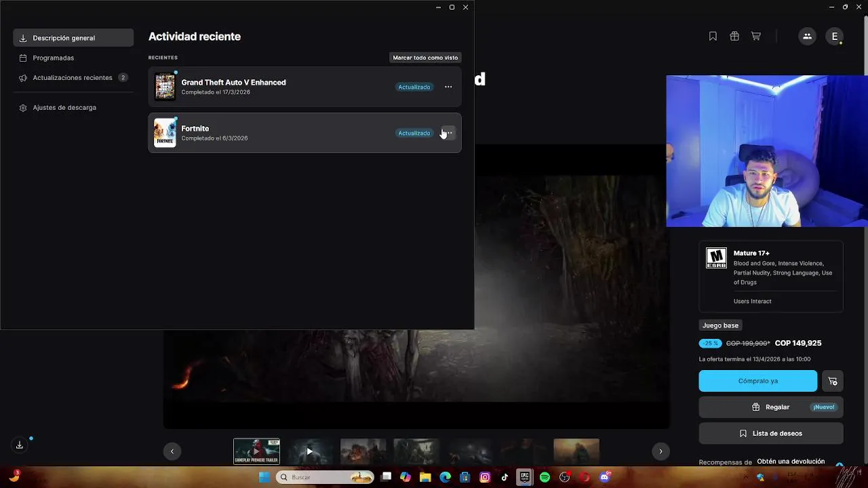This screenshot has width=868, height=488.
Task: Click the taskbar Buscar search field
Action: coord(325,477)
